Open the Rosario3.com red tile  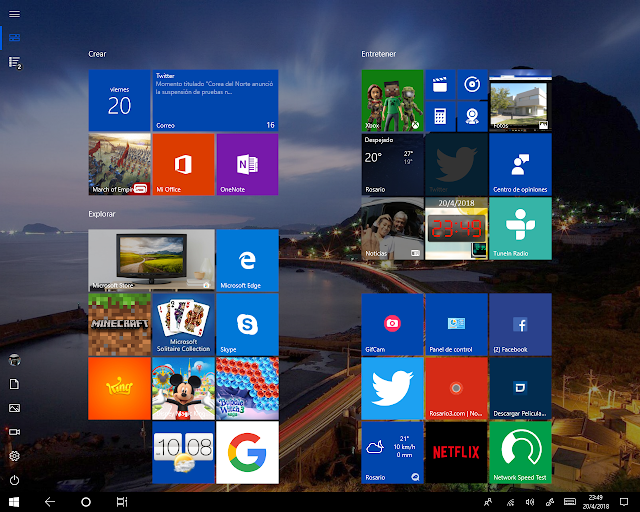pyautogui.click(x=456, y=388)
